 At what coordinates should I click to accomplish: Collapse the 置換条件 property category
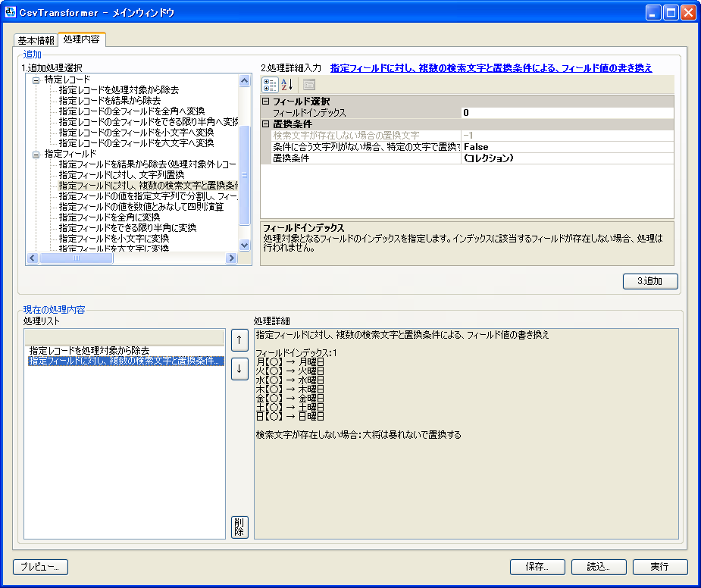[x=265, y=124]
